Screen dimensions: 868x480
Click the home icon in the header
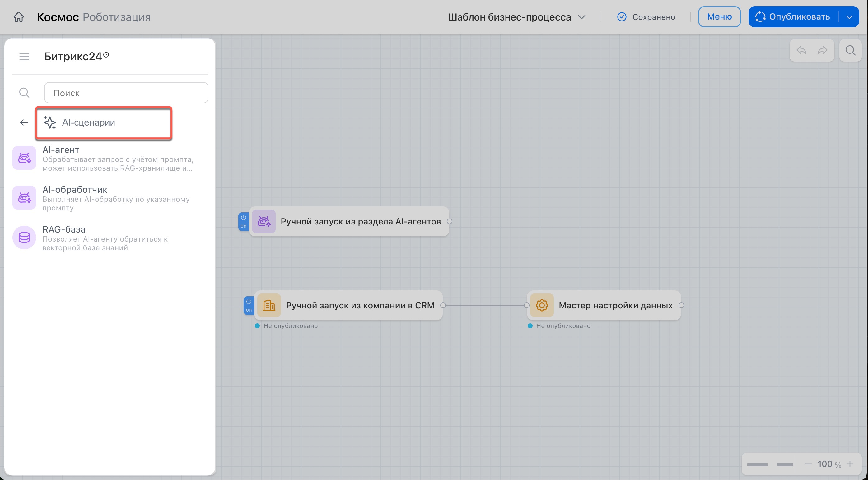tap(19, 17)
